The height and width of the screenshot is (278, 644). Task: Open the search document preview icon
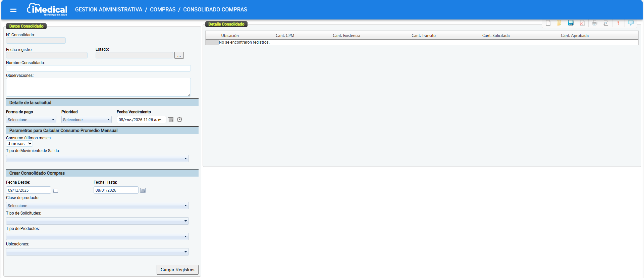click(x=606, y=23)
